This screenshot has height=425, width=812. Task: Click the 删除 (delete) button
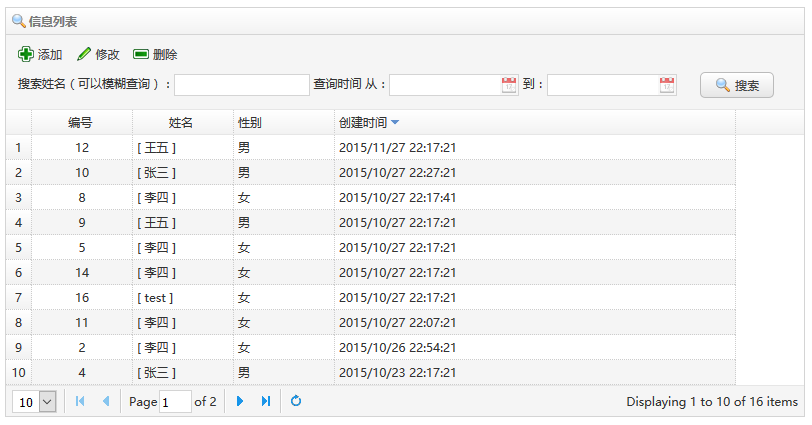155,54
